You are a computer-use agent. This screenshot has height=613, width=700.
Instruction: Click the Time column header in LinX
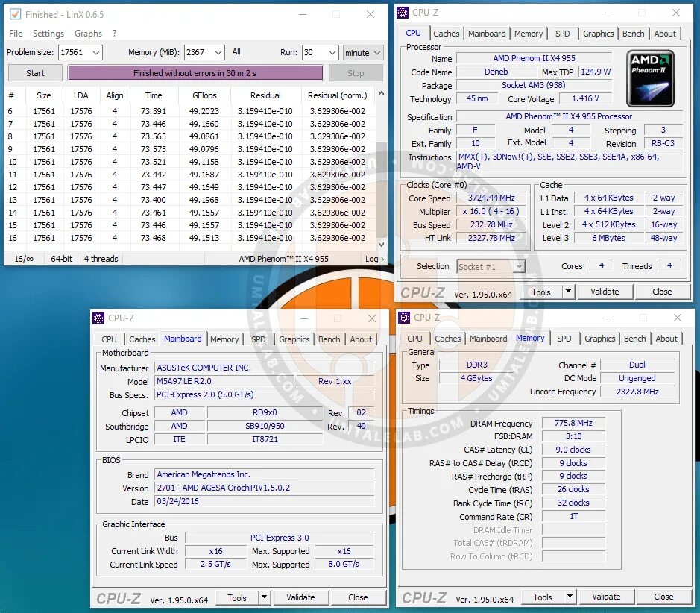154,95
